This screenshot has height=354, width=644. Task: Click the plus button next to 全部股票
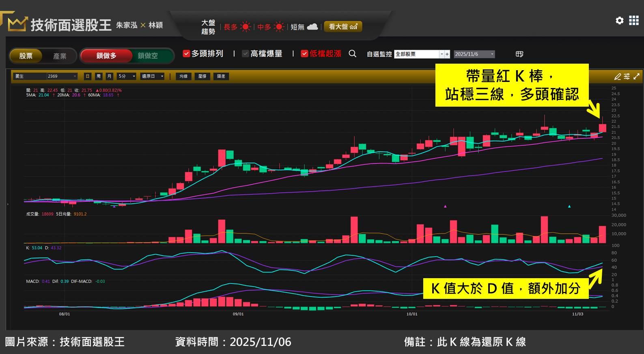click(x=447, y=54)
